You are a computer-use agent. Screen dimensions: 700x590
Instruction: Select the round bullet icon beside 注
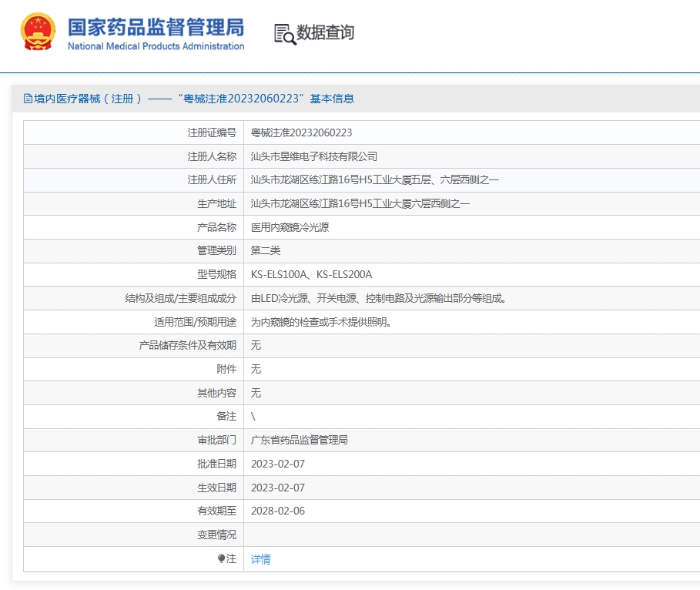click(x=222, y=558)
